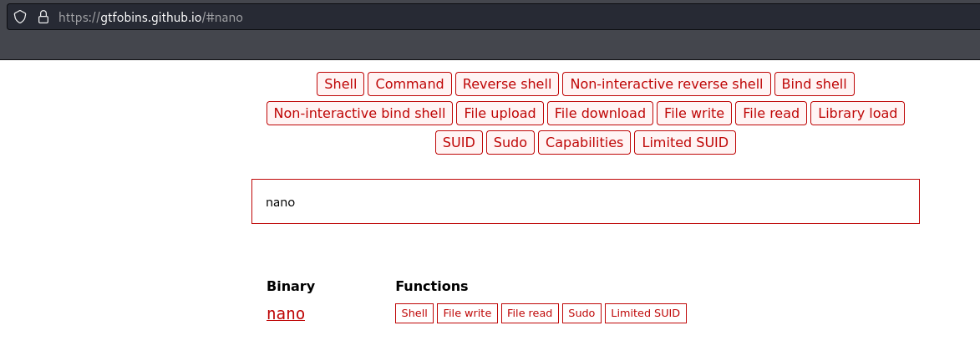This screenshot has width=980, height=356.
Task: Toggle the top File write filter
Action: tap(693, 114)
